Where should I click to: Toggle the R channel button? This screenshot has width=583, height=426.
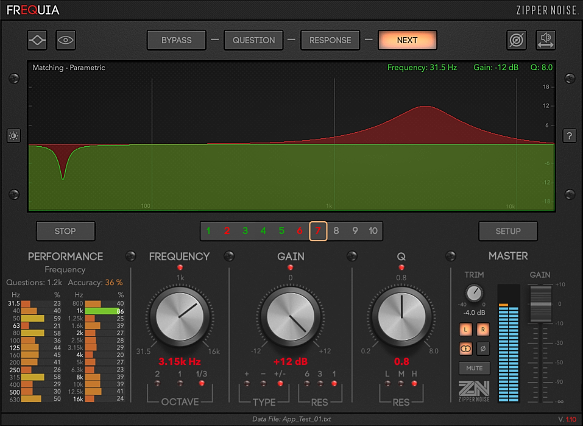pyautogui.click(x=483, y=329)
